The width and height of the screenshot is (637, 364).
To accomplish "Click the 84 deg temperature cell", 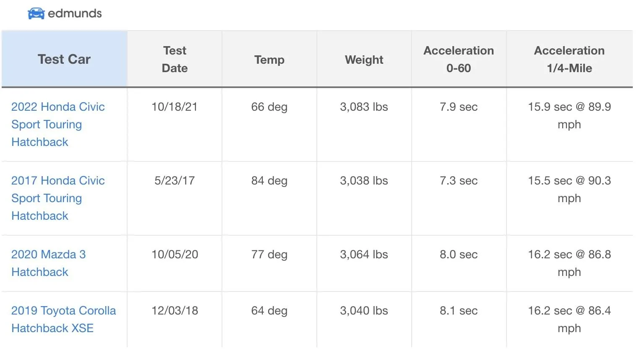I will click(x=269, y=181).
